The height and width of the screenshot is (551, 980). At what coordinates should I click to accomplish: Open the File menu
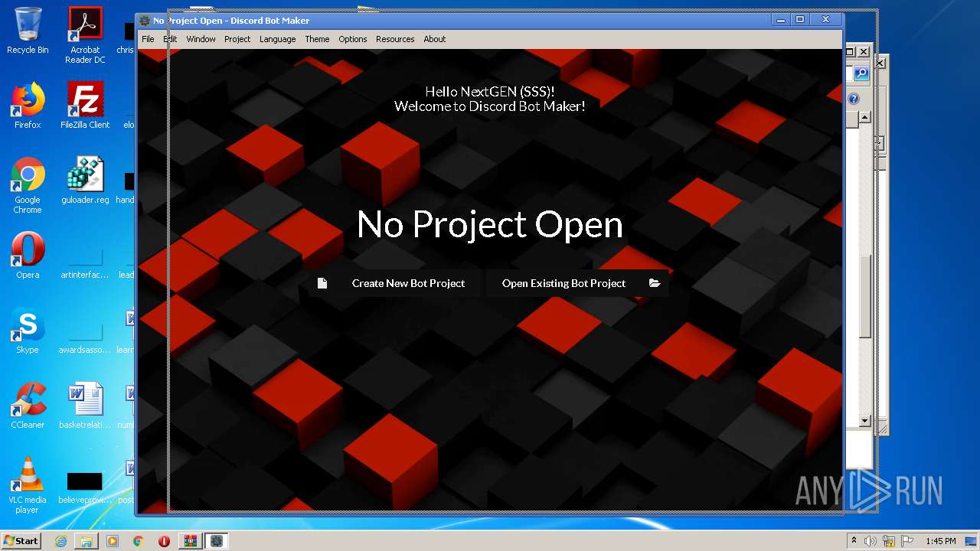click(x=148, y=39)
